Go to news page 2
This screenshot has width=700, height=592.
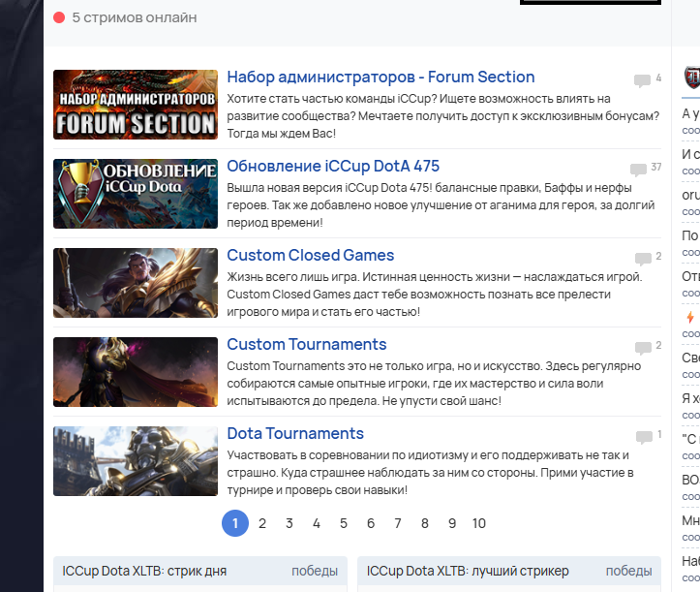(262, 523)
